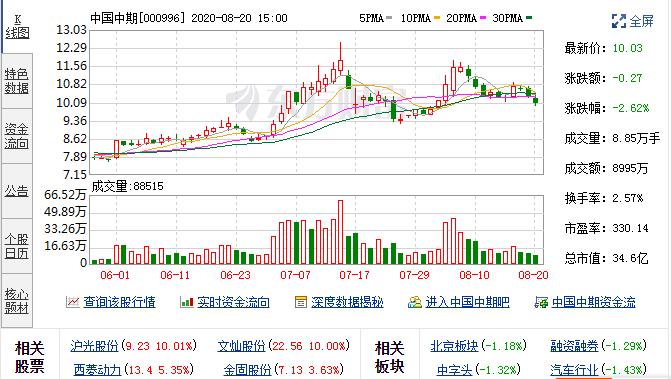This screenshot has width=671, height=379.
Task: Open the 深度数据揭秘 link
Action: tap(347, 302)
